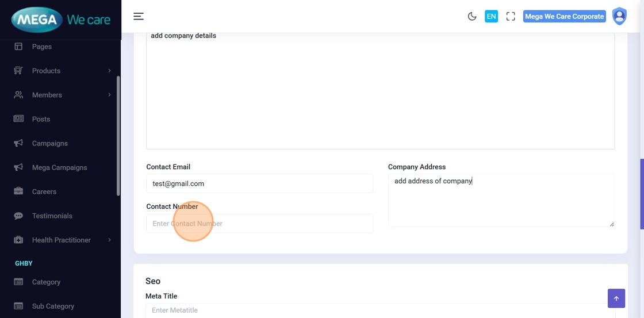Viewport: 644px width, 318px height.
Task: Click the Posts newspaper icon
Action: pos(18,119)
